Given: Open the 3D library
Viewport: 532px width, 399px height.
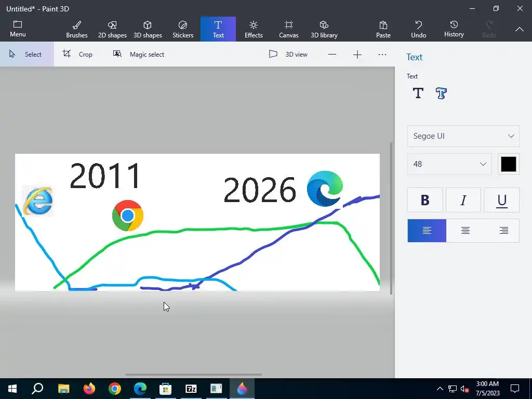Looking at the screenshot, I should [324, 29].
